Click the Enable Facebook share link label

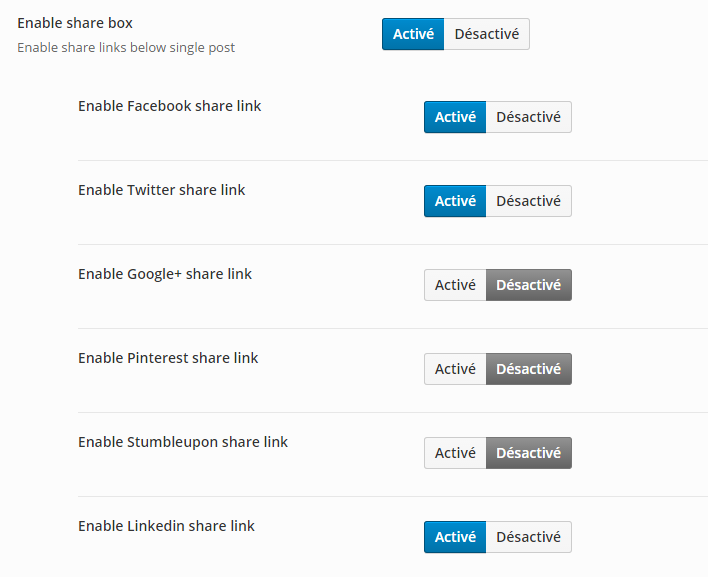click(169, 106)
